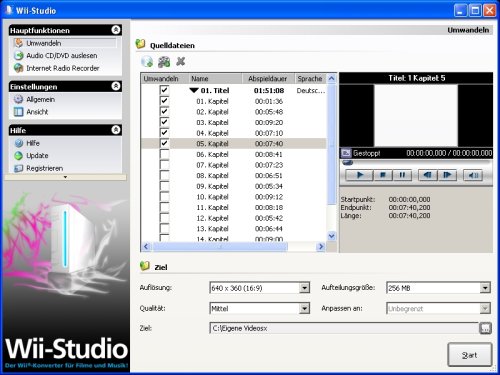Step to the previous frame in preview

427,175
